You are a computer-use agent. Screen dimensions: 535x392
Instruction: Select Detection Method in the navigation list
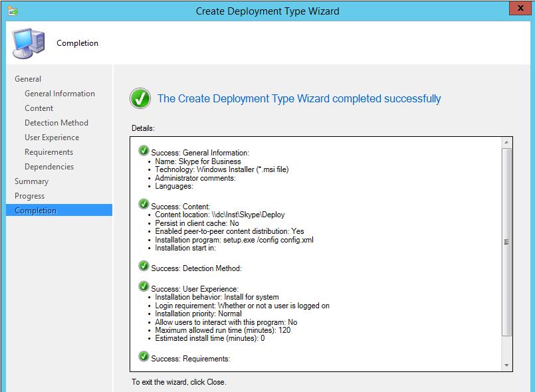click(56, 123)
